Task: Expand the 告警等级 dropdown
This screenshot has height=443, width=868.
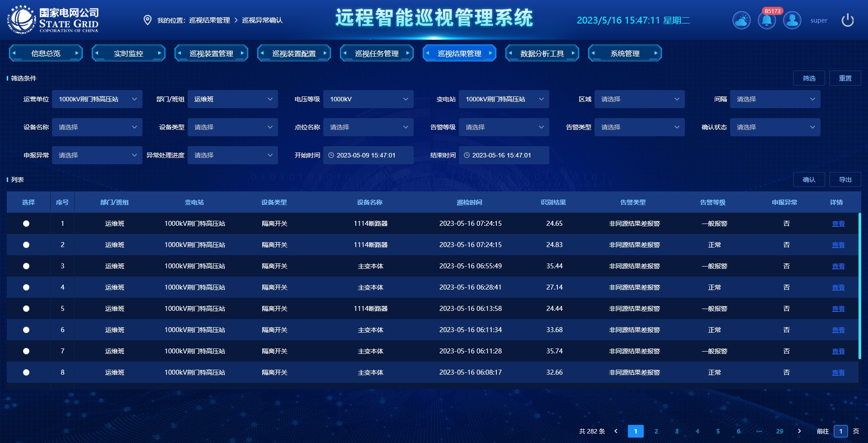Action: [504, 127]
